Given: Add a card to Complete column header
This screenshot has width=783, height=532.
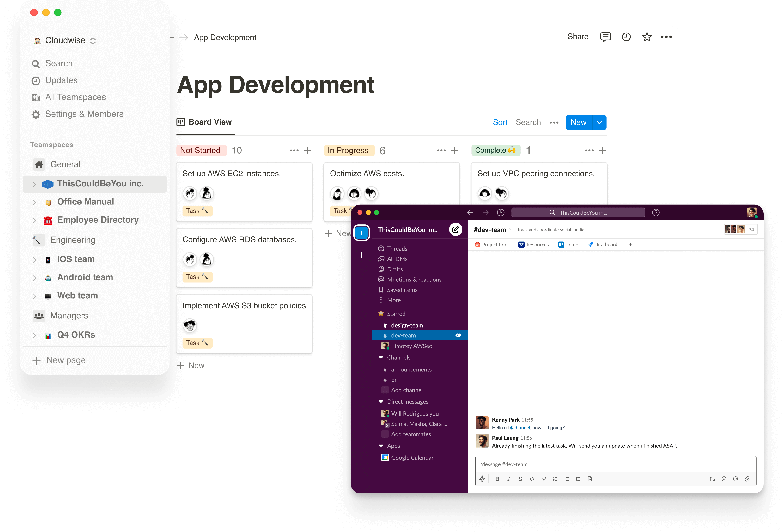Looking at the screenshot, I should (x=603, y=150).
